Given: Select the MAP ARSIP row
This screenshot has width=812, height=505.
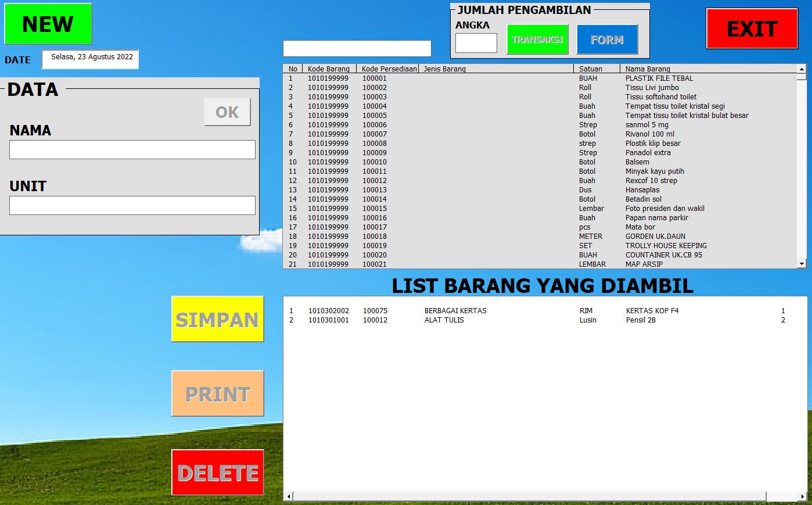Looking at the screenshot, I should pyautogui.click(x=540, y=264).
